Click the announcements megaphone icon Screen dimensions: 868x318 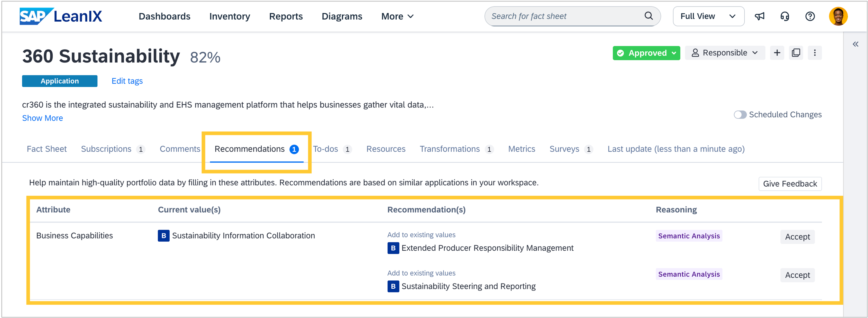coord(759,16)
